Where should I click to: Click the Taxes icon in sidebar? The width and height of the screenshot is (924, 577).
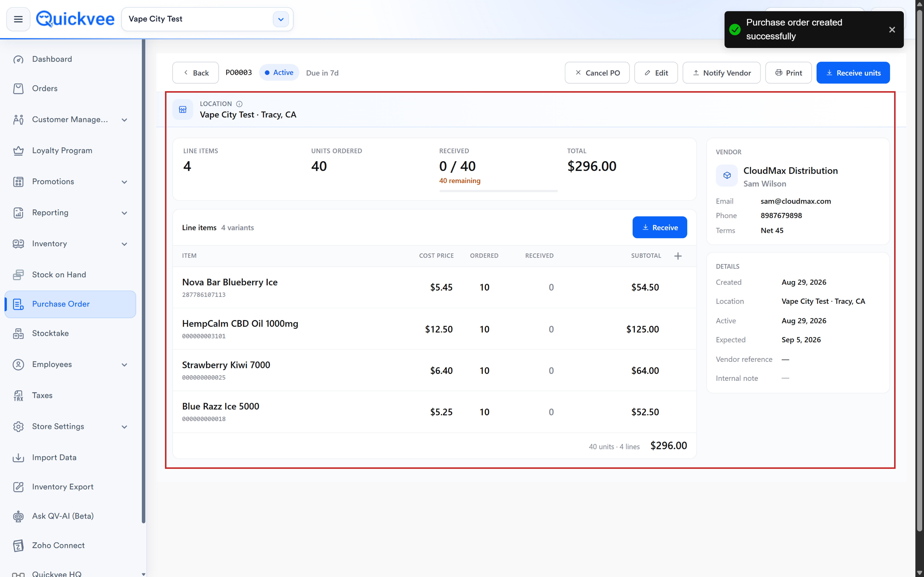18,396
